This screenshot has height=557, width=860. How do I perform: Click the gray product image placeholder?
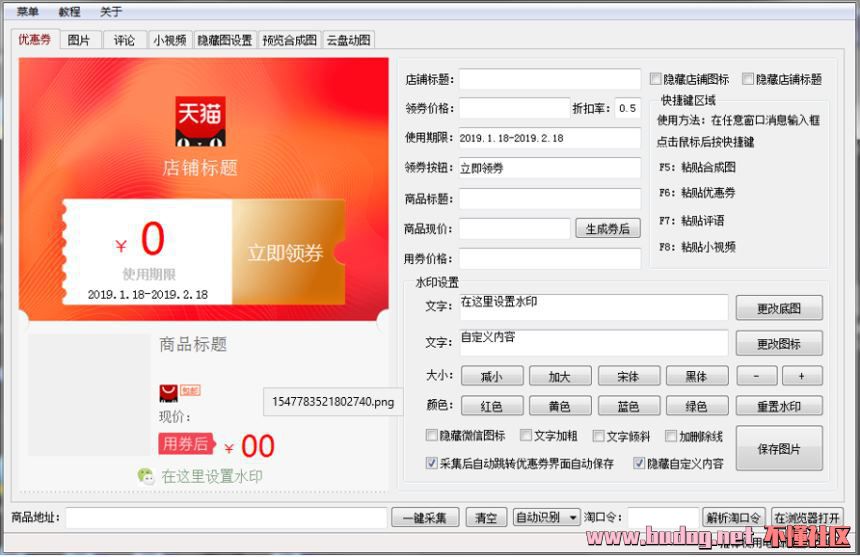click(89, 395)
